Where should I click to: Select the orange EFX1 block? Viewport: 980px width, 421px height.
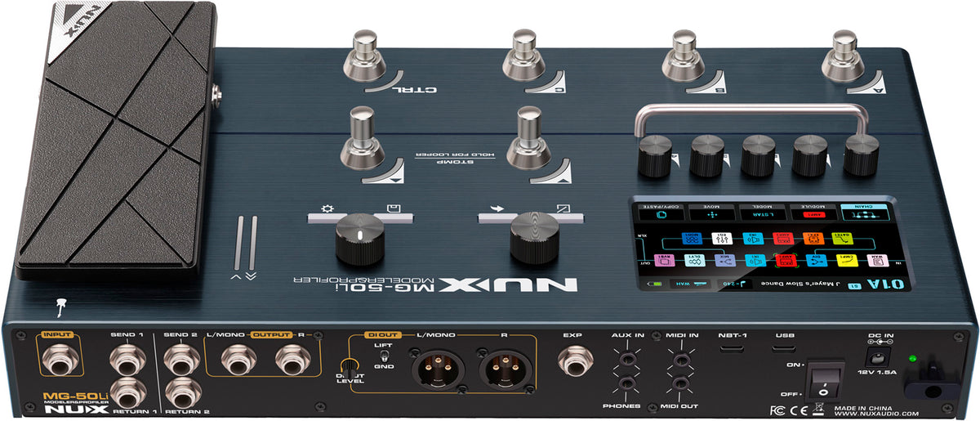tap(813, 239)
